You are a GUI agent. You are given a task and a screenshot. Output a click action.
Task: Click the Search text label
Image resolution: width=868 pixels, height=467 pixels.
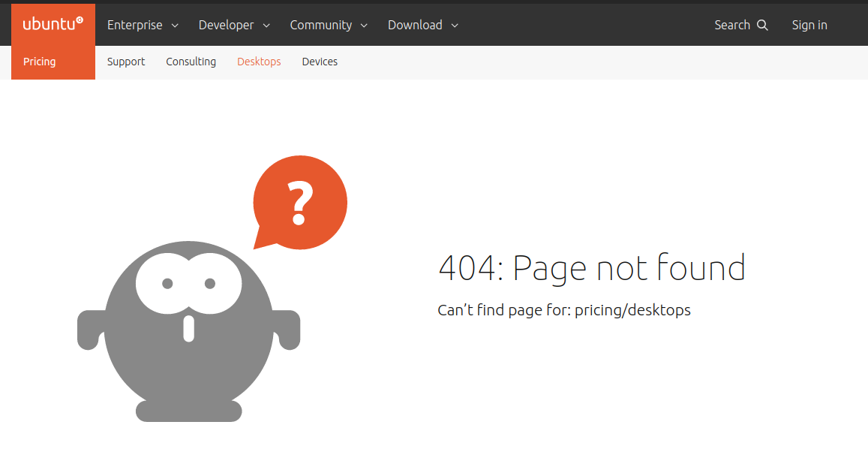click(x=732, y=25)
